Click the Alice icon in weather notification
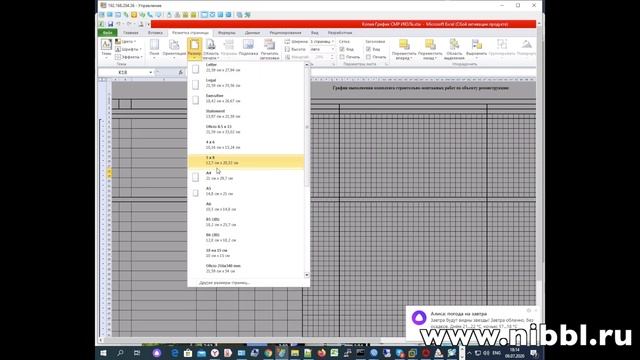This screenshot has width=640, height=360. [419, 317]
